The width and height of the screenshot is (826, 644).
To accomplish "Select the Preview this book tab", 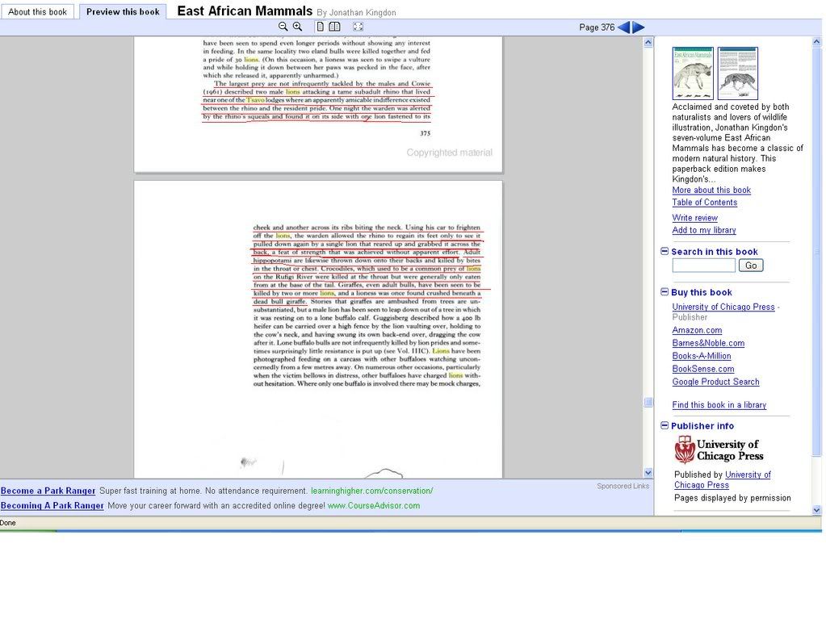I will [x=123, y=11].
